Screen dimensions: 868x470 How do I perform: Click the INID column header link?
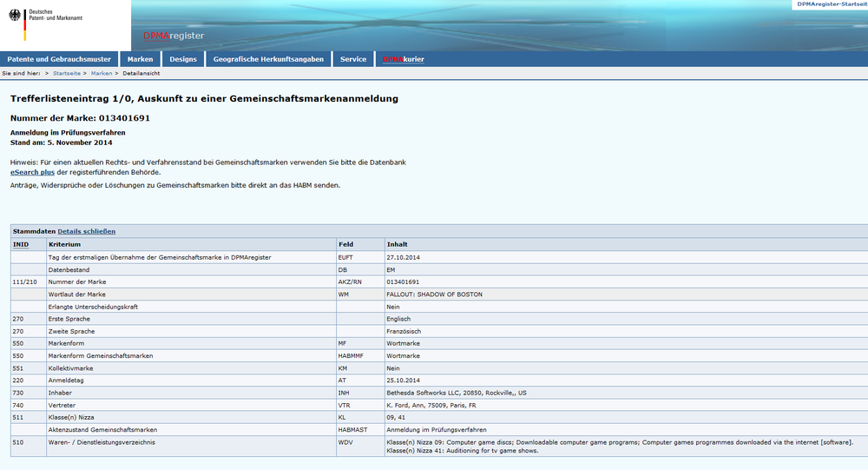[x=21, y=244]
